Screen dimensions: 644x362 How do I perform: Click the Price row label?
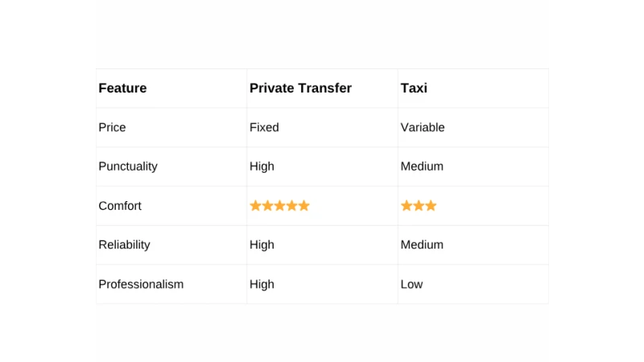[112, 127]
